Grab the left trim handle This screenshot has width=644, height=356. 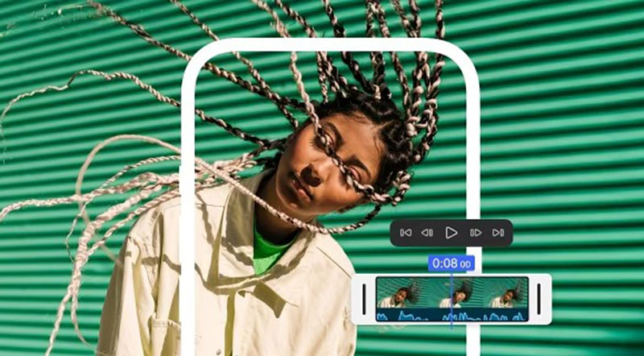coord(364,300)
